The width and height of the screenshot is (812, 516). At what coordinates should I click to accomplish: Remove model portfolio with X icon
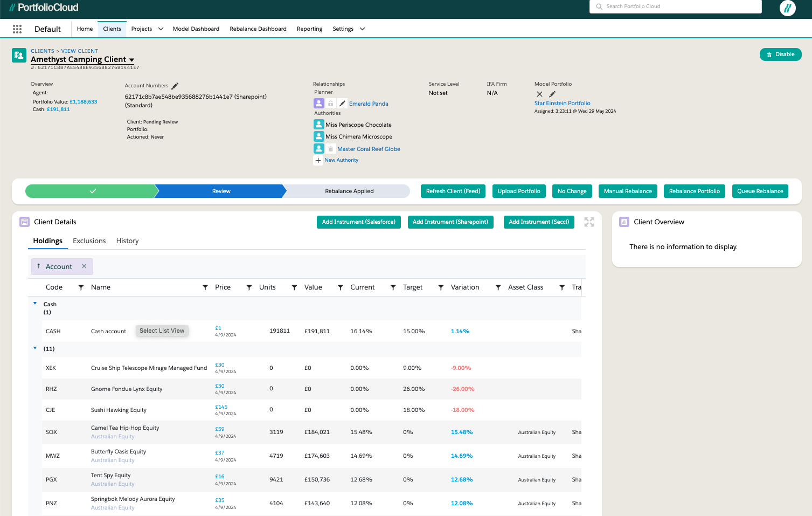tap(539, 94)
